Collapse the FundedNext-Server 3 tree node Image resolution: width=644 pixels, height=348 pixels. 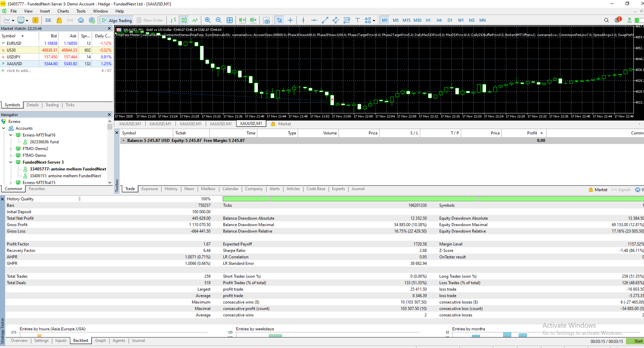[11, 162]
